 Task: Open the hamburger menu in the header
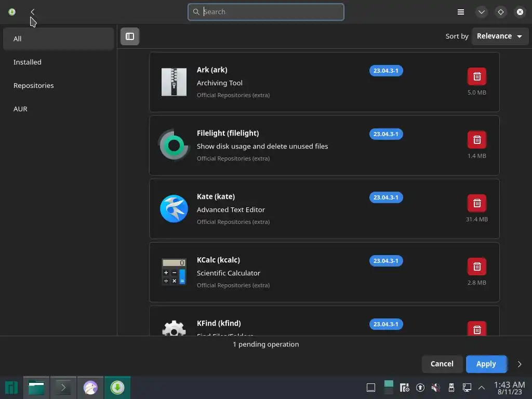point(460,12)
